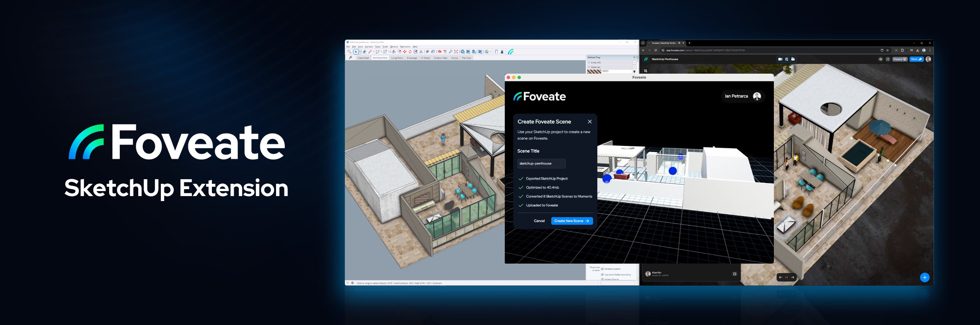Click the VIDEO material name field
Viewport: 980px width, 325px height.
coord(617,71)
